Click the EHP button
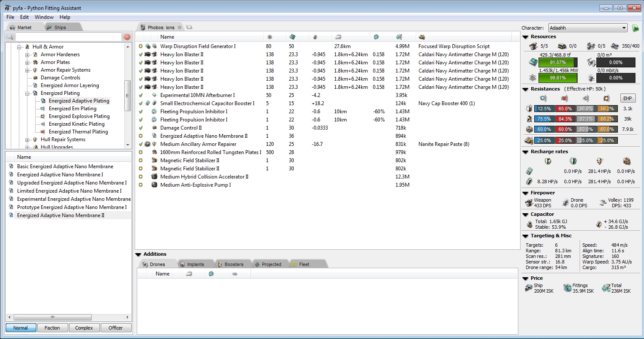This screenshot has width=644, height=339. 628,98
